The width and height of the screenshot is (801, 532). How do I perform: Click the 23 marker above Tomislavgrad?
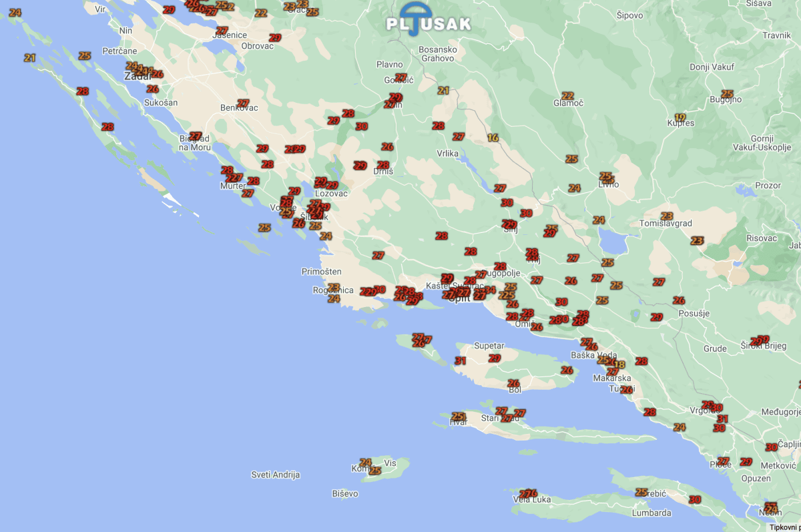click(667, 216)
